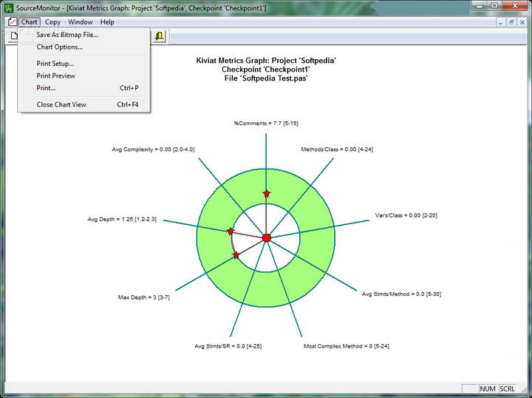Image resolution: width=532 pixels, height=398 pixels.
Task: Minimize the inner chart window
Action: 499,22
